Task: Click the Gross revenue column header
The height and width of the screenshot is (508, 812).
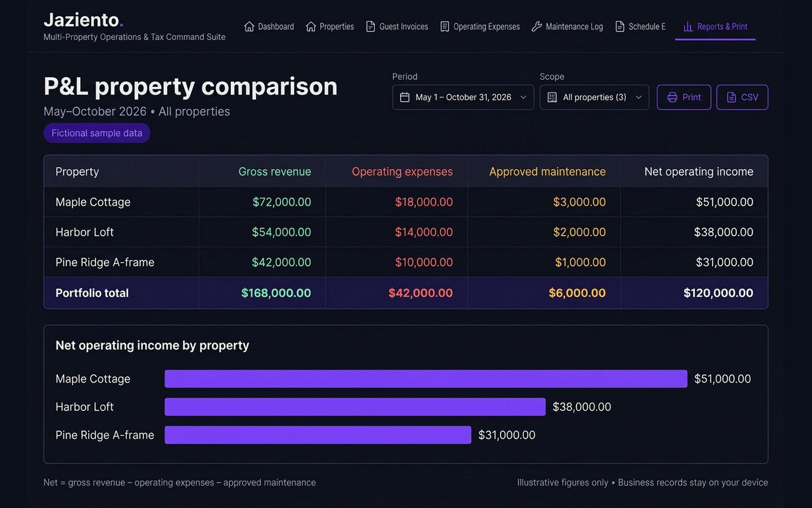Action: pyautogui.click(x=275, y=172)
